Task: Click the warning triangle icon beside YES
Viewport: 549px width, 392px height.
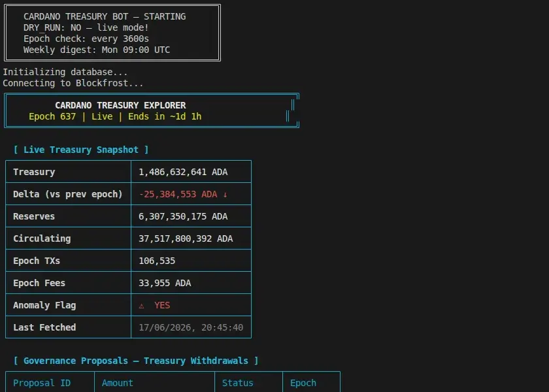Action: pyautogui.click(x=141, y=306)
